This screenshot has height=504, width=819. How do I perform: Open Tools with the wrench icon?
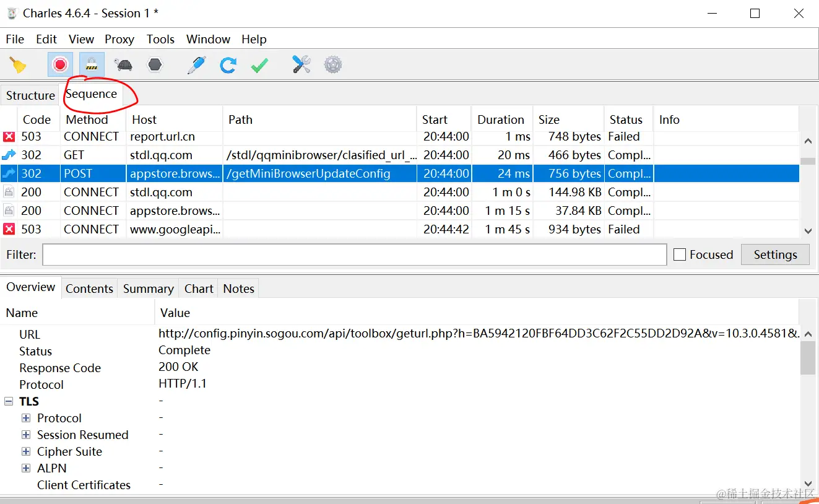point(301,64)
